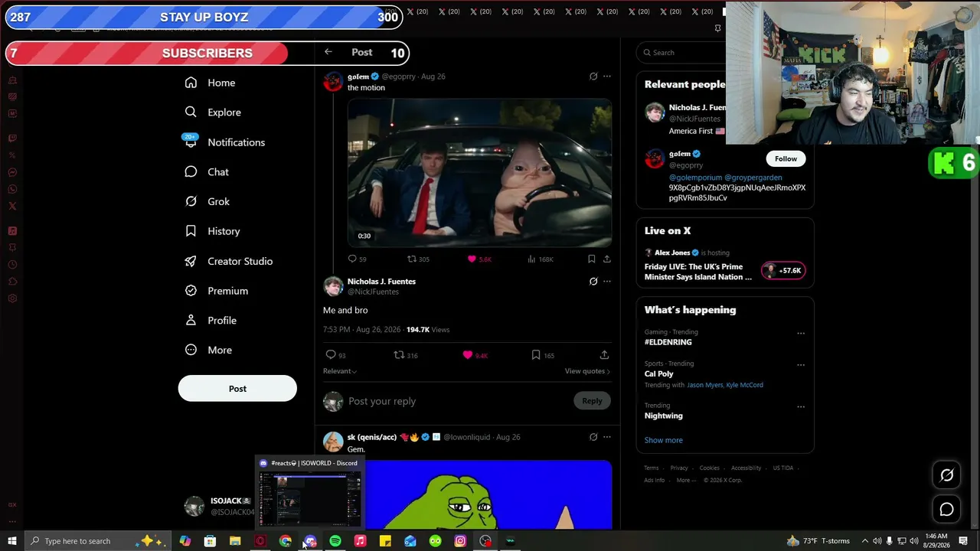Click the Grok icon on golem's post
Screen dimensions: 980x551
tap(593, 77)
